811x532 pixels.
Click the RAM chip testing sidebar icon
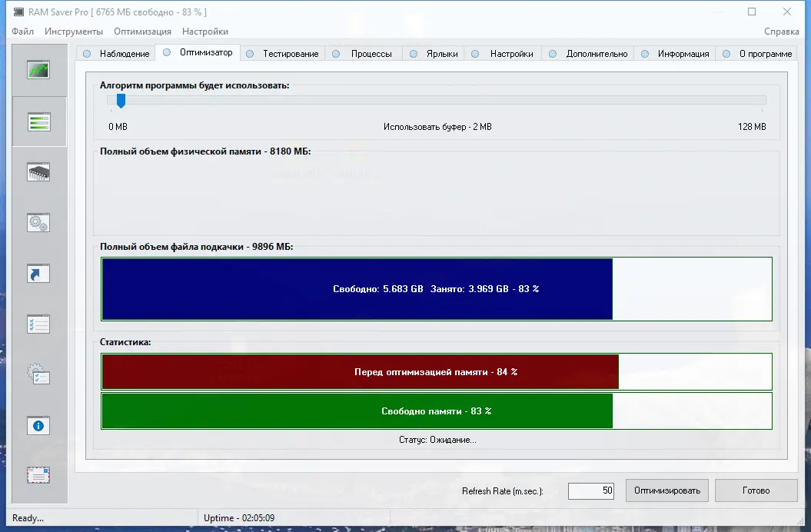(38, 171)
